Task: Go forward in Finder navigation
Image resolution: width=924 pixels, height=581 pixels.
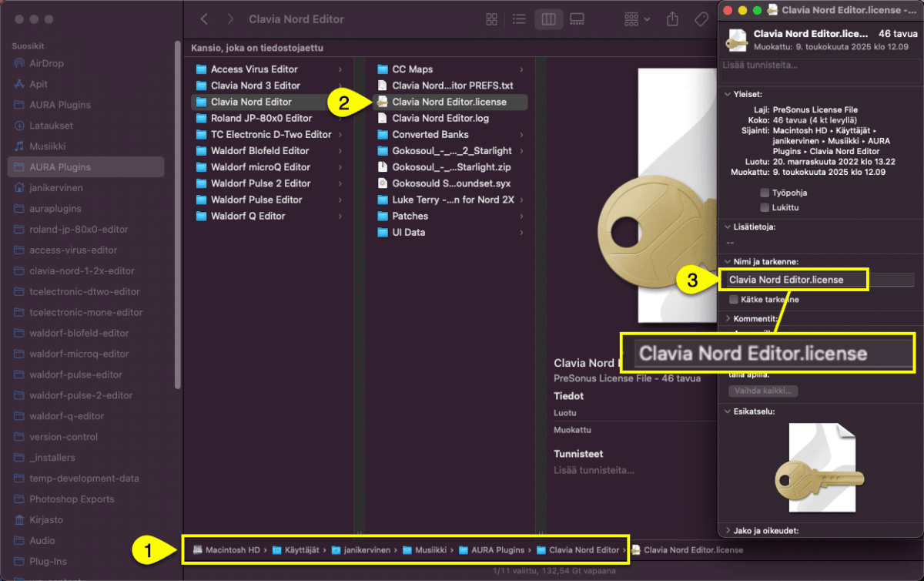Action: tap(230, 19)
